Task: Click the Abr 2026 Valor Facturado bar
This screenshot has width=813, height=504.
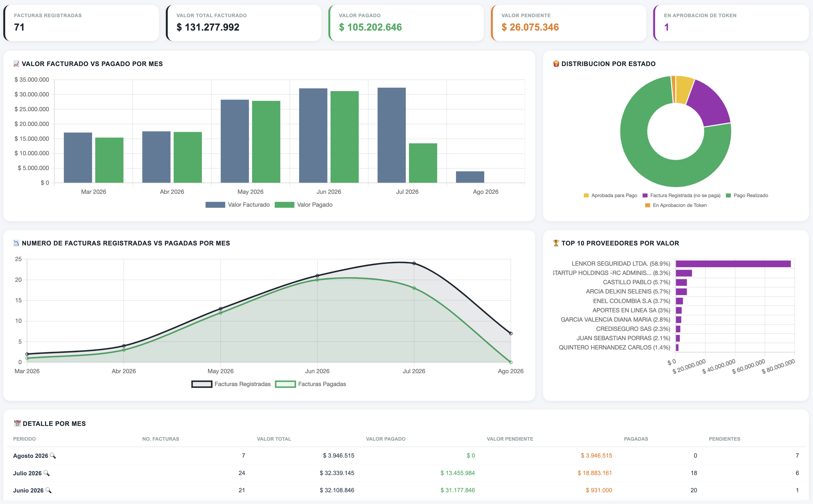Action: 156,157
